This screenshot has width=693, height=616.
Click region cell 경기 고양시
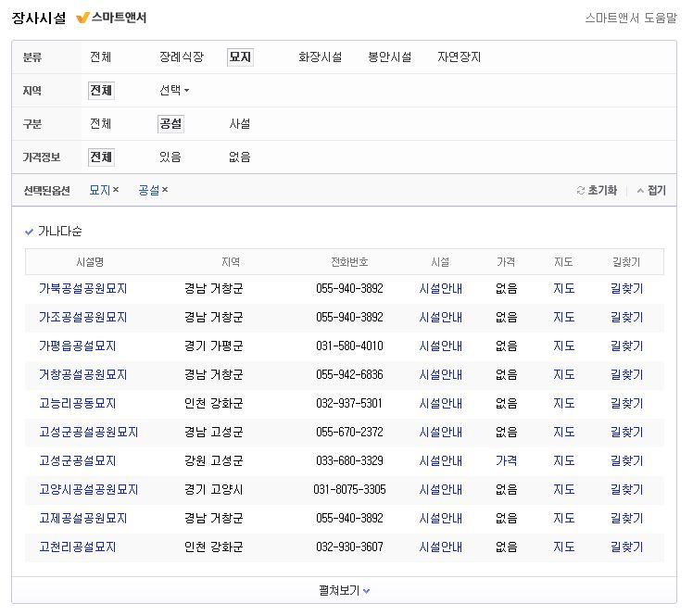pyautogui.click(x=213, y=490)
